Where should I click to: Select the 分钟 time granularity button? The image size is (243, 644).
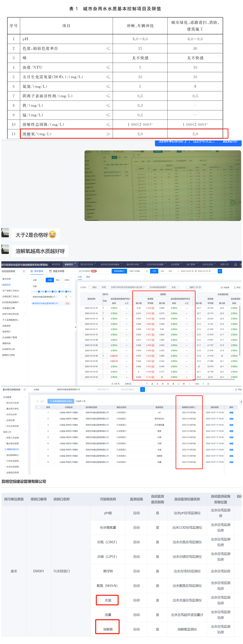[x=162, y=271]
